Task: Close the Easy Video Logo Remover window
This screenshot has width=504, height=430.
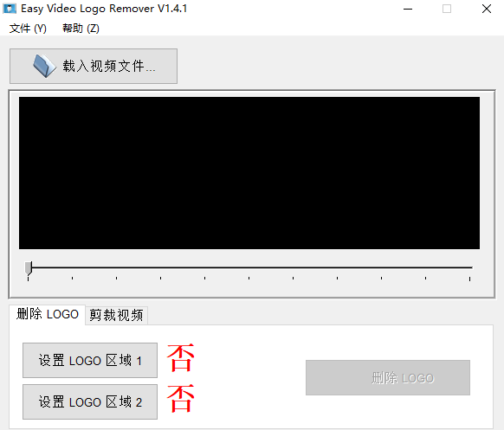Action: [487, 9]
